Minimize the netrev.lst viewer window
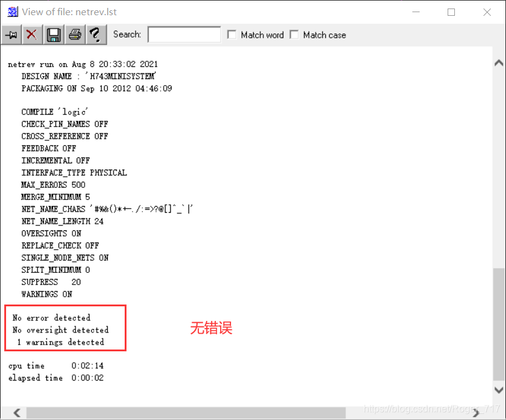This screenshot has width=506, height=420. click(415, 12)
